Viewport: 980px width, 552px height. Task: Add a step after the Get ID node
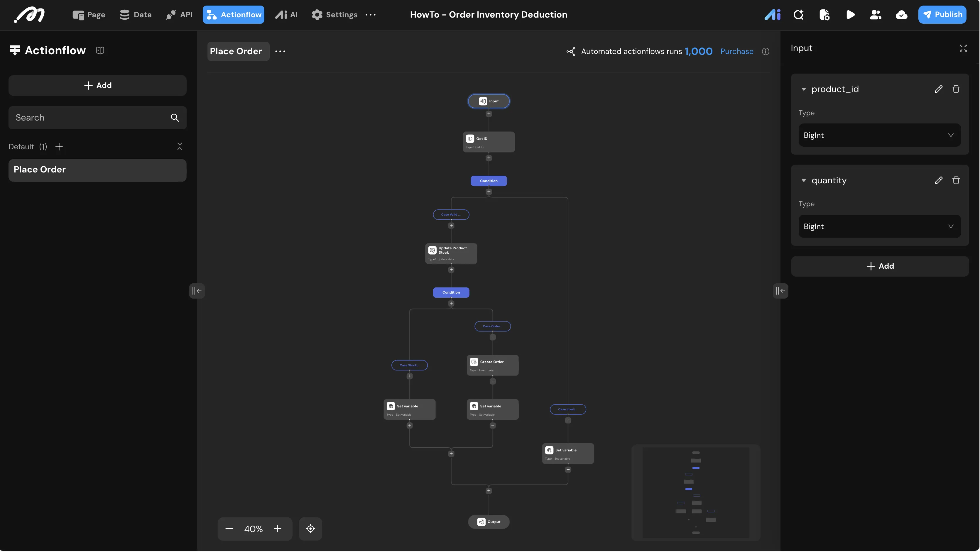489,158
